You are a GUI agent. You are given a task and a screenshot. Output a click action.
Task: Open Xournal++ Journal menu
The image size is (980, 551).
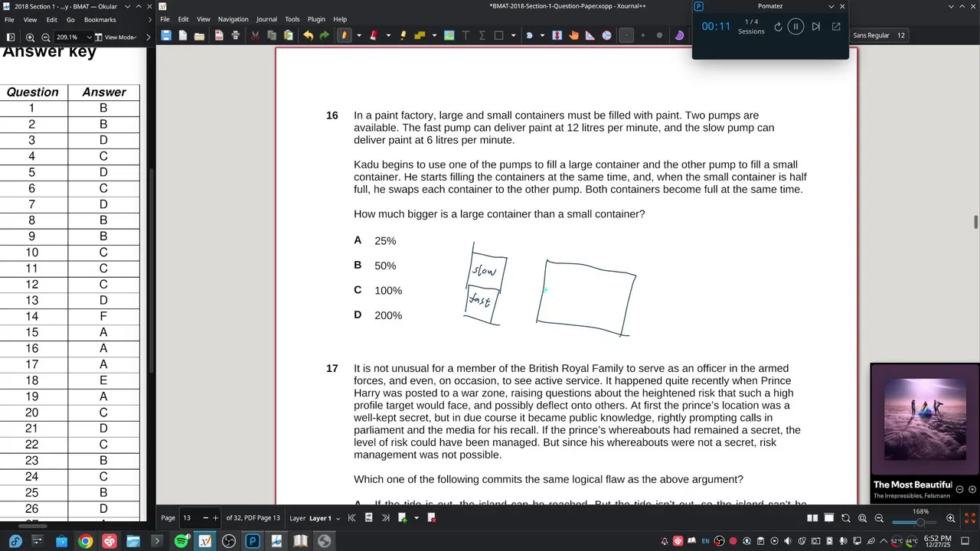(266, 19)
